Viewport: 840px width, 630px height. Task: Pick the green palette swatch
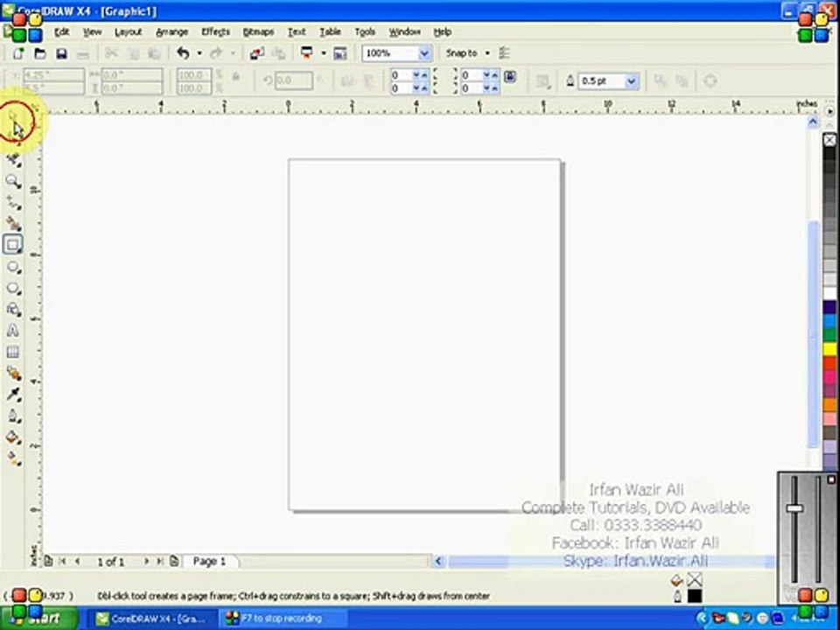click(829, 336)
